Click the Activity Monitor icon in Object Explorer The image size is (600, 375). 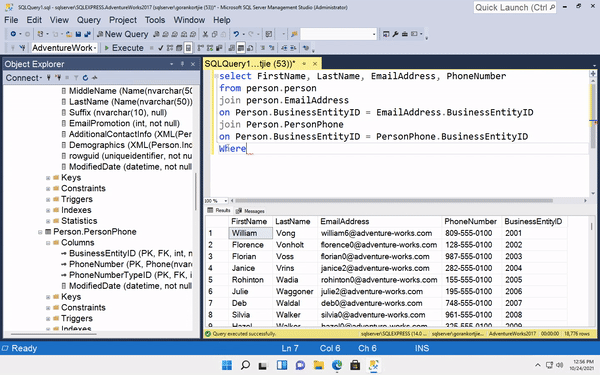point(95,78)
